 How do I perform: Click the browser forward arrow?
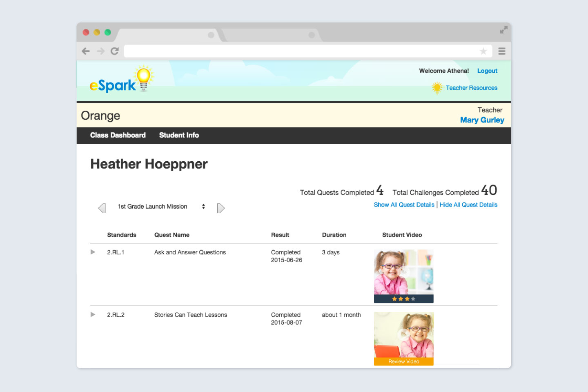click(100, 51)
